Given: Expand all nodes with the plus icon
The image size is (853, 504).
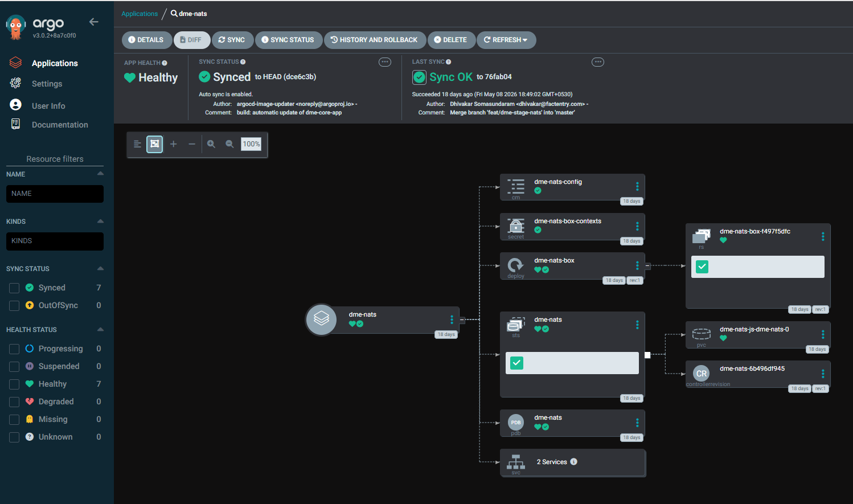Looking at the screenshot, I should click(174, 144).
